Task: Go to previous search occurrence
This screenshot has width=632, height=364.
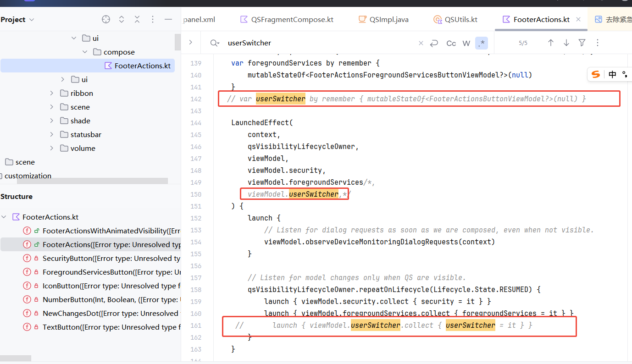Action: (551, 43)
